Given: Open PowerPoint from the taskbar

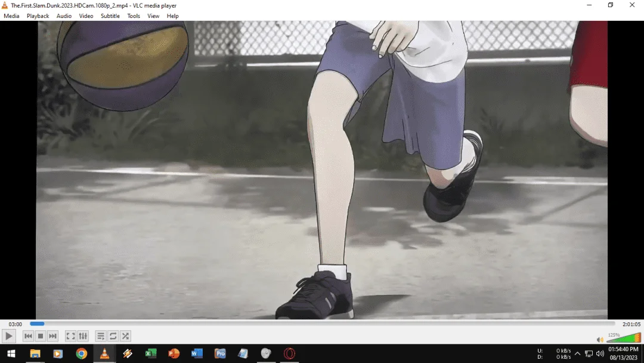Looking at the screenshot, I should (174, 353).
